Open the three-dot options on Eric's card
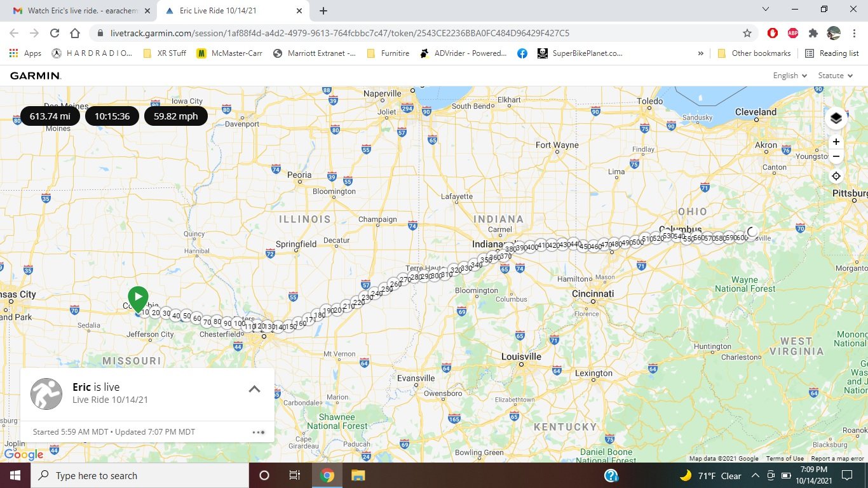868x488 pixels. (x=258, y=432)
